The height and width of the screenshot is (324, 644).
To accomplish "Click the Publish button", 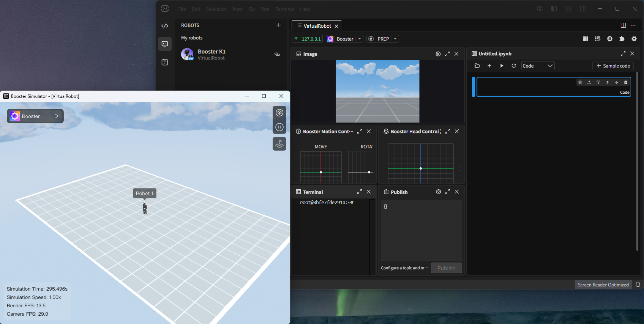I will tap(447, 268).
